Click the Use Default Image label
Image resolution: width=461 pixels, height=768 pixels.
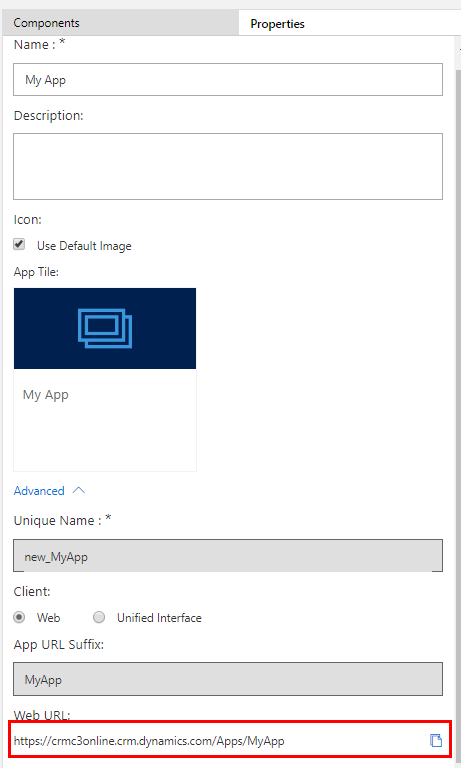click(84, 245)
